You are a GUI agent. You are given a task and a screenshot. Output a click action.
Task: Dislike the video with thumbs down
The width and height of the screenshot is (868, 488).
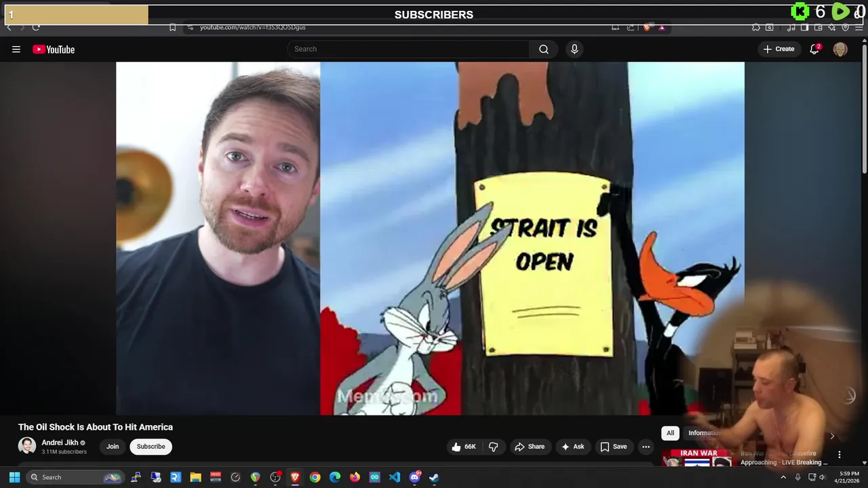click(494, 447)
